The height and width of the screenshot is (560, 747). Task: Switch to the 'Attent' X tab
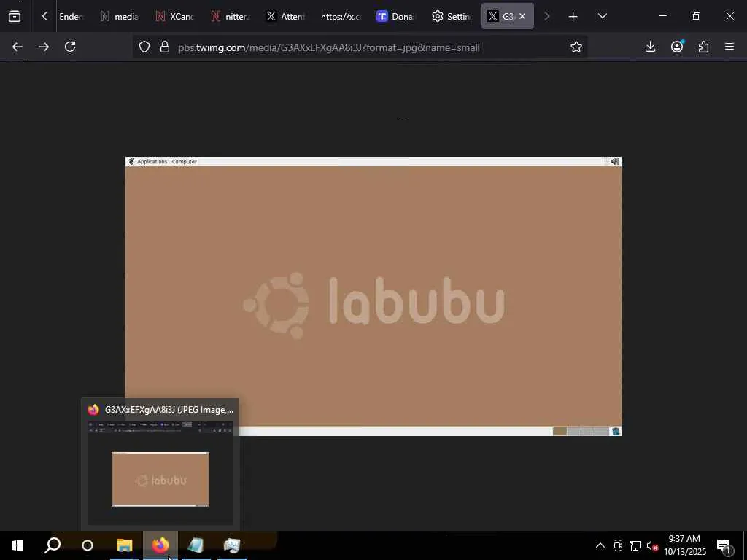(x=285, y=16)
